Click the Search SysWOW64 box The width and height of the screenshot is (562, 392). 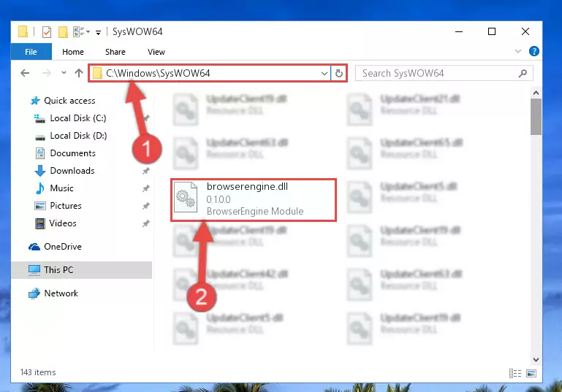444,74
